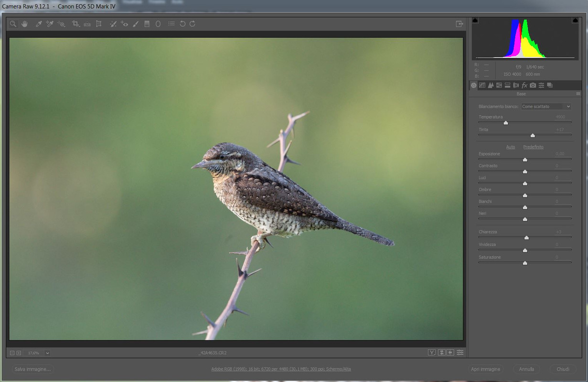Click the Bianchi slider handle
This screenshot has width=588, height=382.
click(x=525, y=207)
